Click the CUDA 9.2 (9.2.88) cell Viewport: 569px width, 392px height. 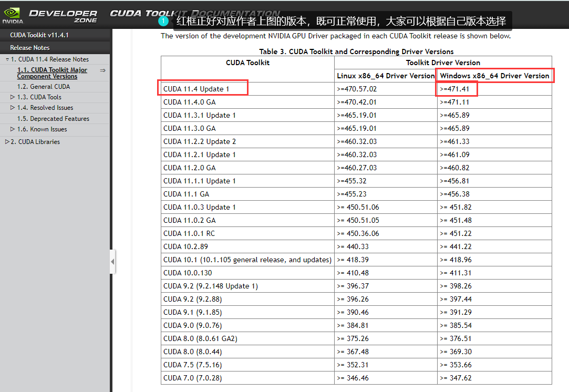[x=247, y=299]
